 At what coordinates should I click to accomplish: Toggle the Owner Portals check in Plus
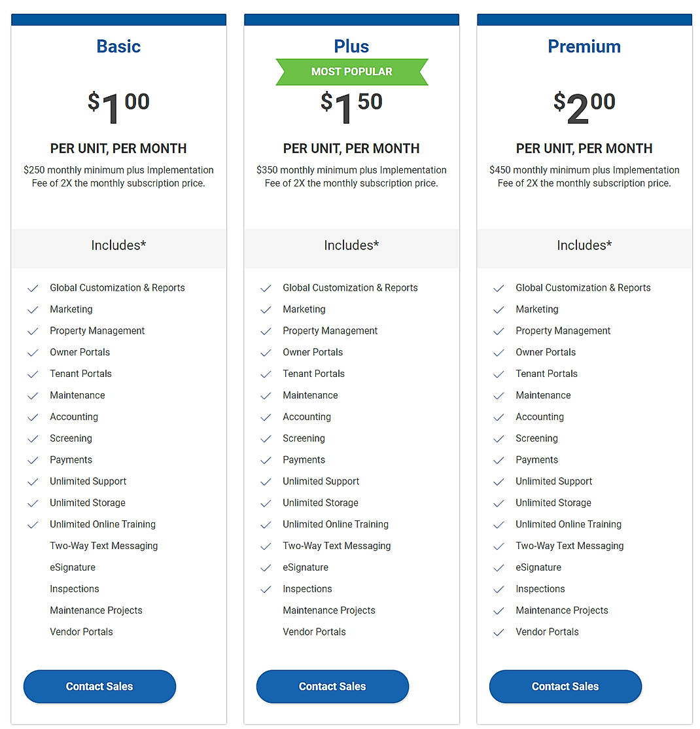point(266,352)
